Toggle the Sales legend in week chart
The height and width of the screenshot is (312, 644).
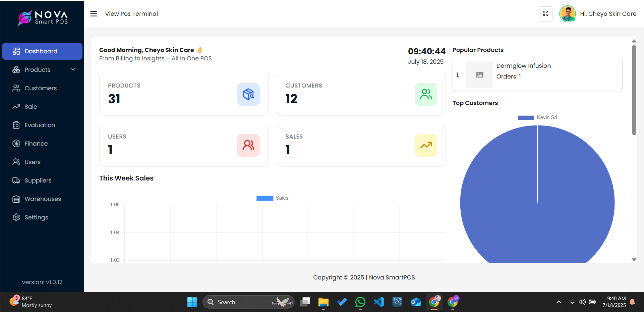coord(272,198)
